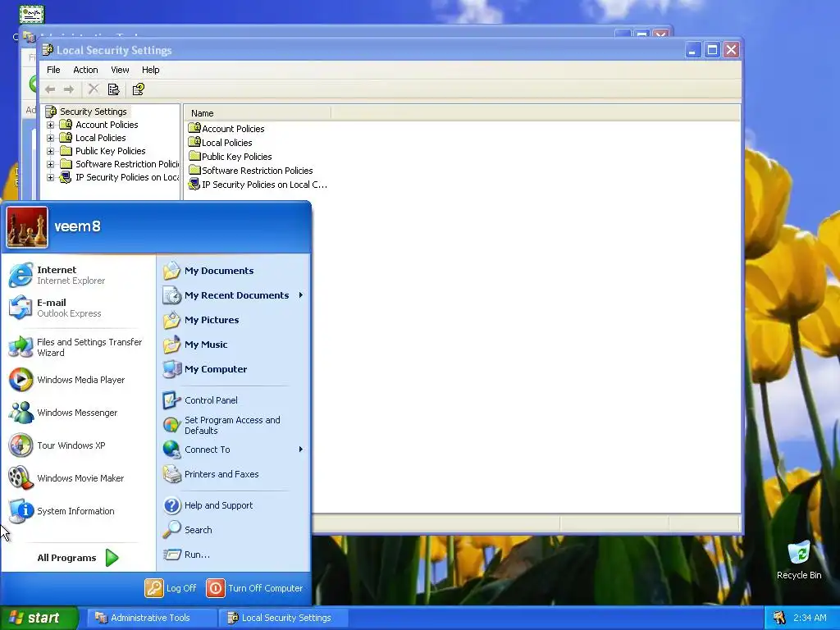Expand IP Security Policies tree node

50,177
